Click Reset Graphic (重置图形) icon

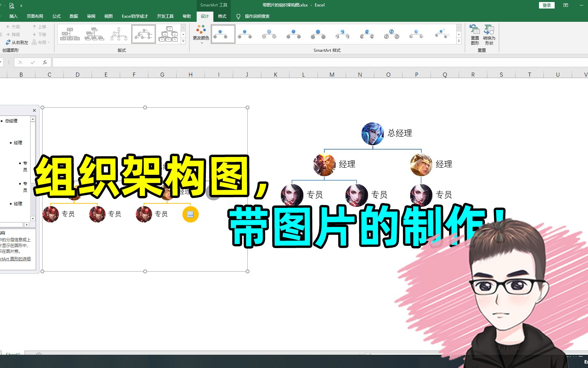475,34
